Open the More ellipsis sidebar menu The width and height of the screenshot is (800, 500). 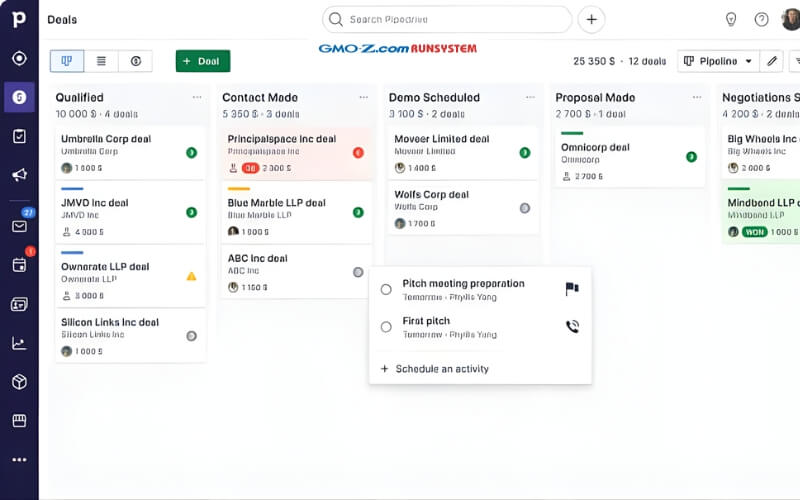tap(19, 460)
